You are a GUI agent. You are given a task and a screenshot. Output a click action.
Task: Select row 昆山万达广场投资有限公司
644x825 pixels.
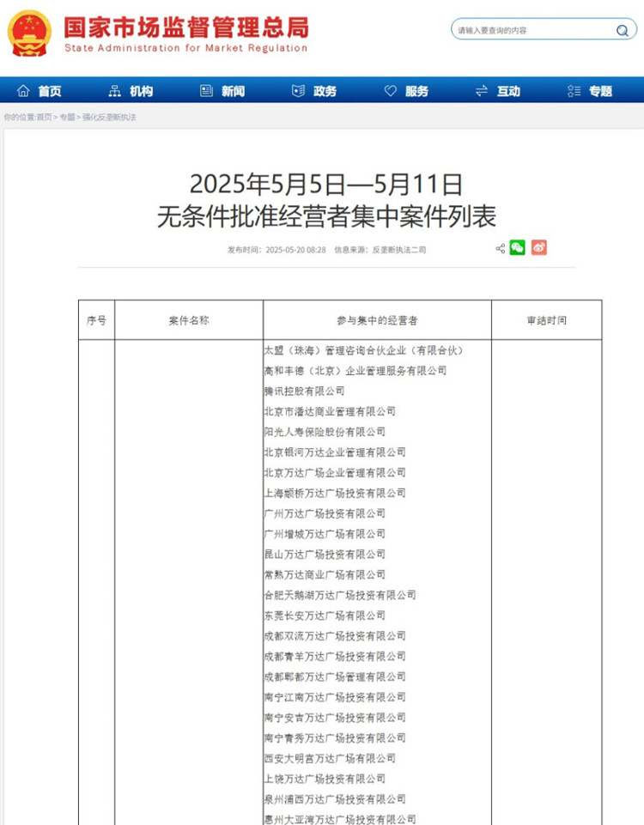(x=325, y=555)
